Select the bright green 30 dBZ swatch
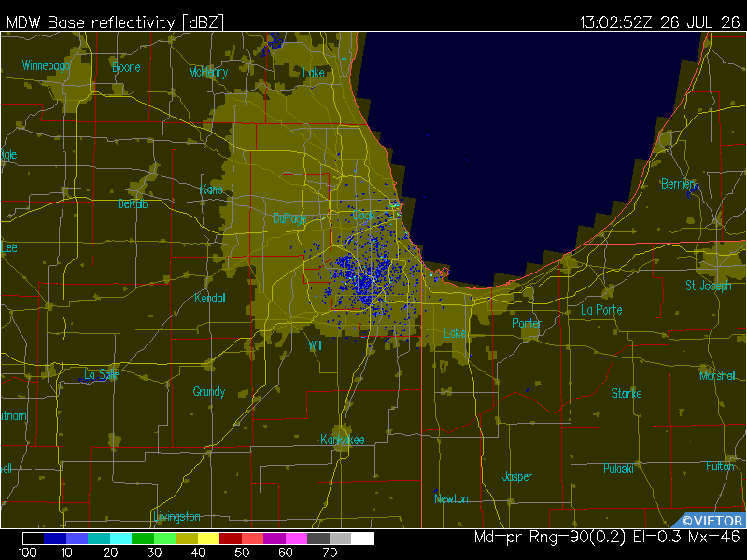 tap(165, 539)
